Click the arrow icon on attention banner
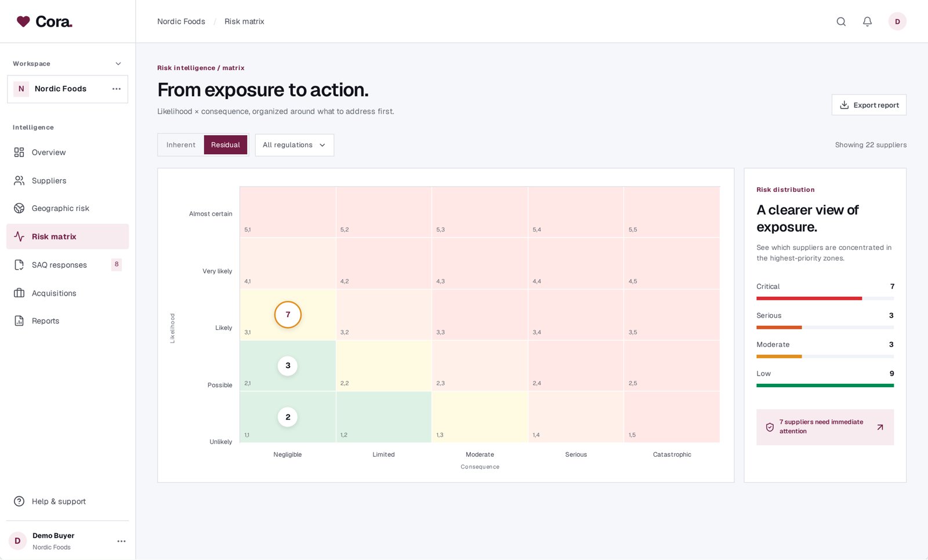 (x=880, y=427)
